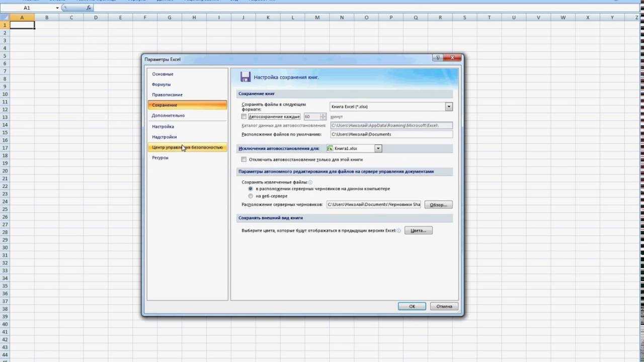Click the 'Обзор...' browse button
The width and height of the screenshot is (644, 362).
point(439,205)
